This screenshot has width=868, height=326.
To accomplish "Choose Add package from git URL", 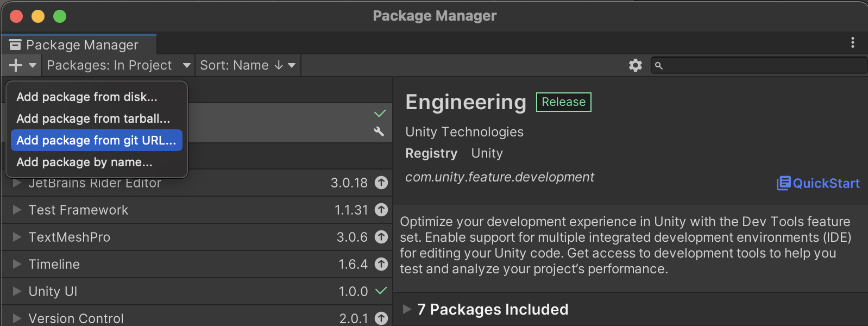I will 97,140.
